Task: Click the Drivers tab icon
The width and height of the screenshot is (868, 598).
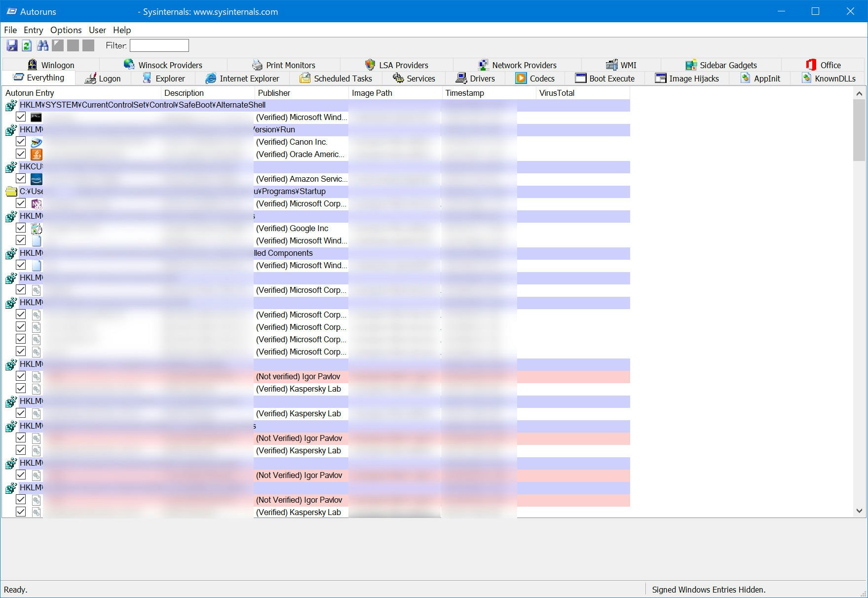Action: 461,78
